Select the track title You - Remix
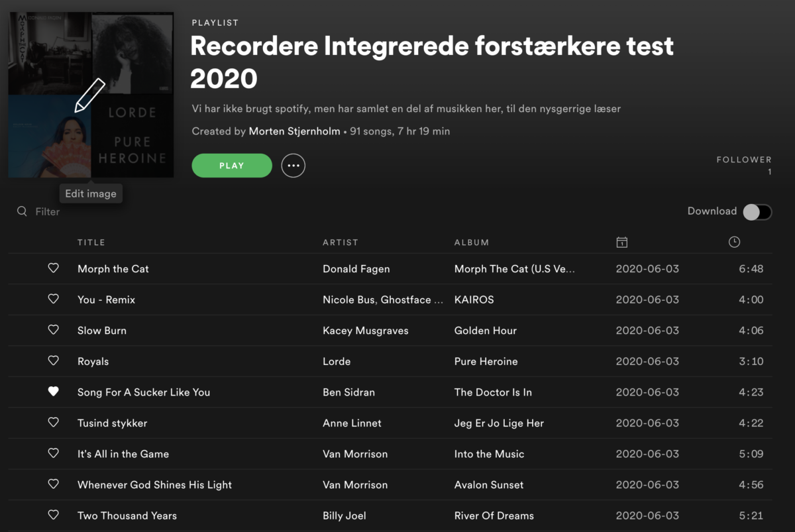 coord(106,299)
